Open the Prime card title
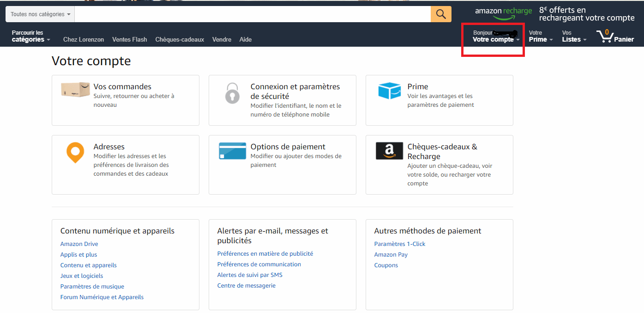Viewport: 644px width, 313px height. point(418,86)
